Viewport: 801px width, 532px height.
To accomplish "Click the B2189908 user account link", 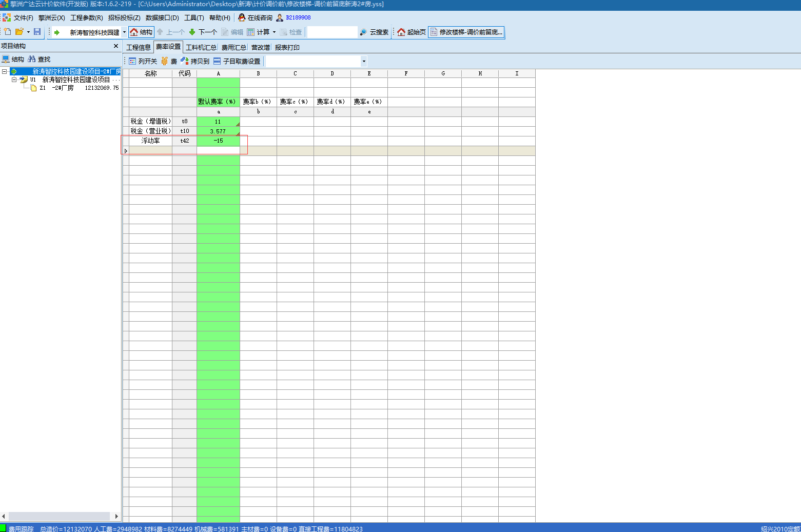I will 298,17.
